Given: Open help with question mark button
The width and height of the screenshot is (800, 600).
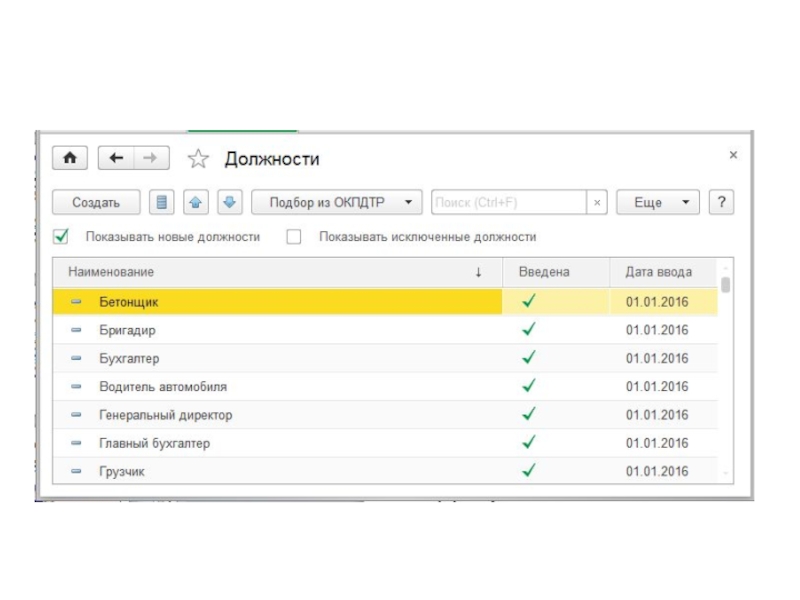Looking at the screenshot, I should pos(720,202).
